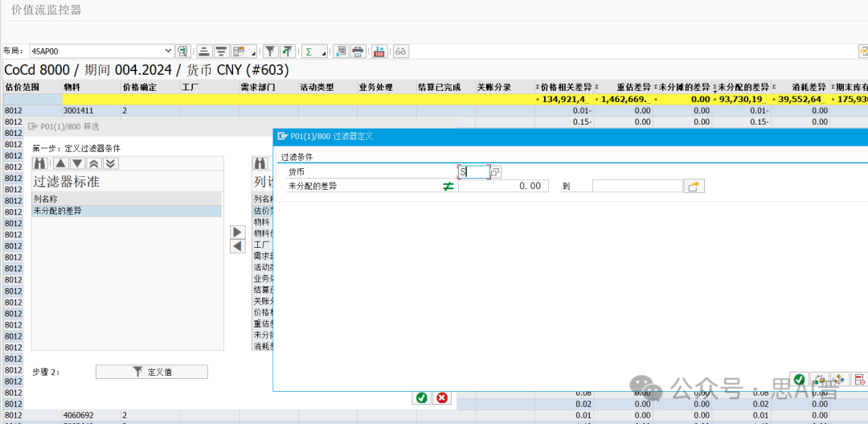Select 未分配的差异 row in filter criteria list
Screen dimensions: 868x424
(125, 211)
